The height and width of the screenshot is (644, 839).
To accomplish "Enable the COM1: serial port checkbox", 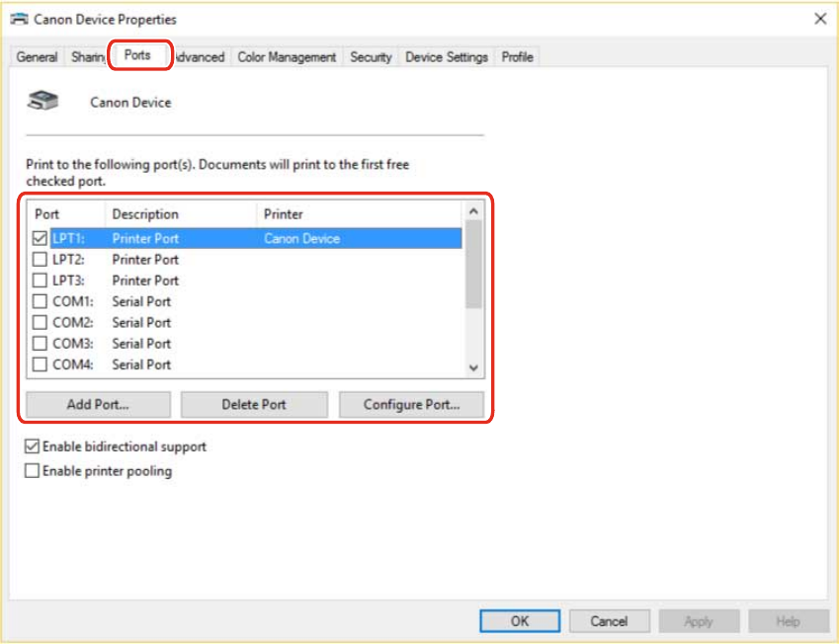I will point(40,301).
